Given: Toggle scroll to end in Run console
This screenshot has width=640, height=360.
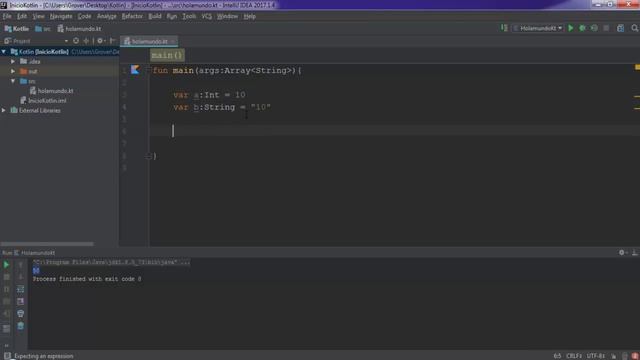Looking at the screenshot, I should 20,302.
